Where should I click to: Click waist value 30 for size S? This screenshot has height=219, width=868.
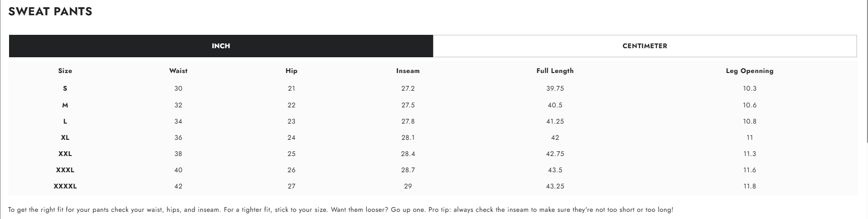tap(178, 88)
